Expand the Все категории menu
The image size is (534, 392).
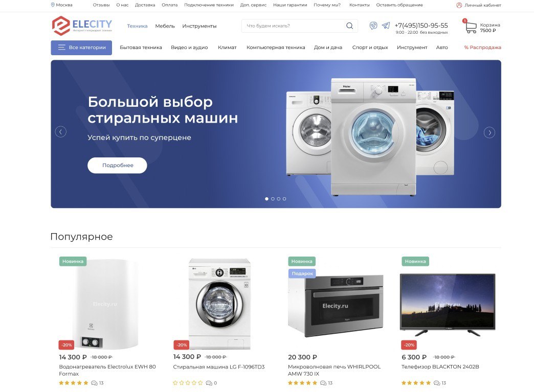81,48
